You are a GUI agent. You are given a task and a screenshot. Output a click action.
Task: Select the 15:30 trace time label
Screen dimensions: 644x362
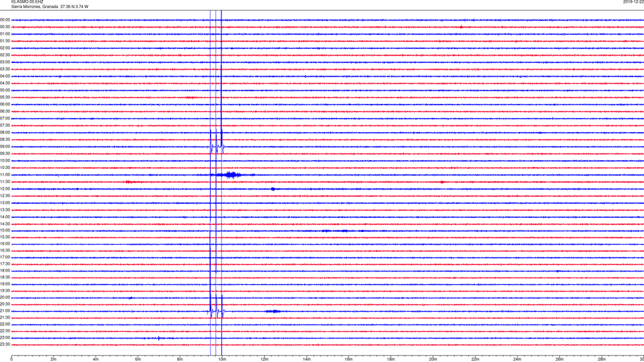coord(5,237)
